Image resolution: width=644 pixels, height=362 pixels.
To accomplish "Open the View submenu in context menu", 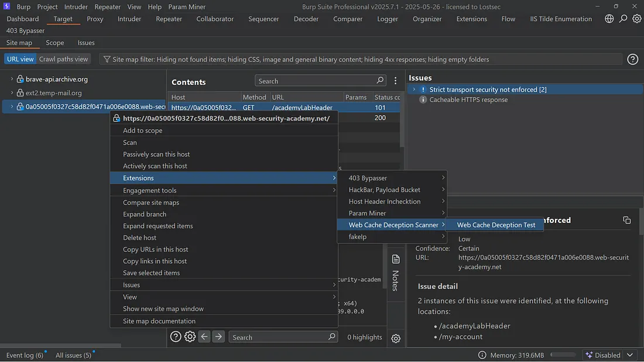I will pyautogui.click(x=224, y=297).
